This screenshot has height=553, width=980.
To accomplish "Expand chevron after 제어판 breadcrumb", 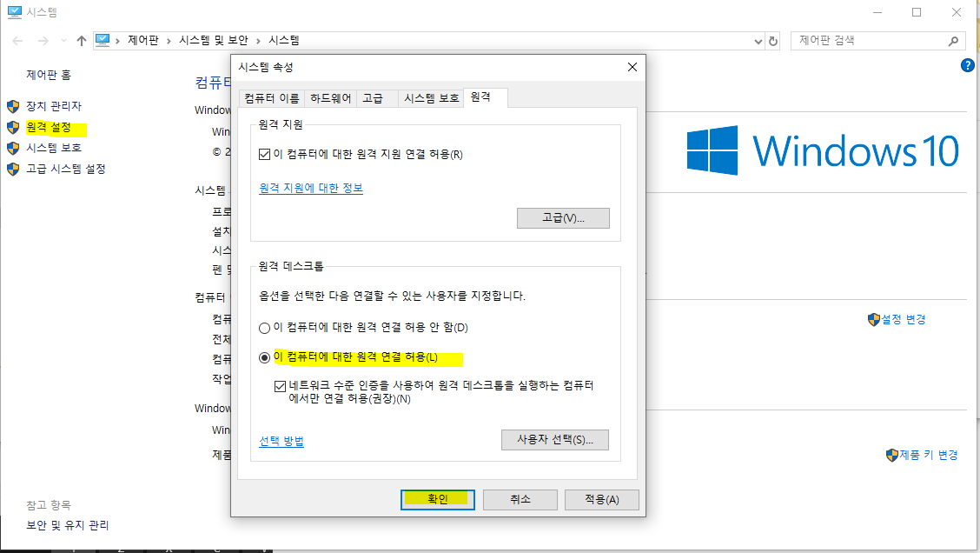I will 169,41.
